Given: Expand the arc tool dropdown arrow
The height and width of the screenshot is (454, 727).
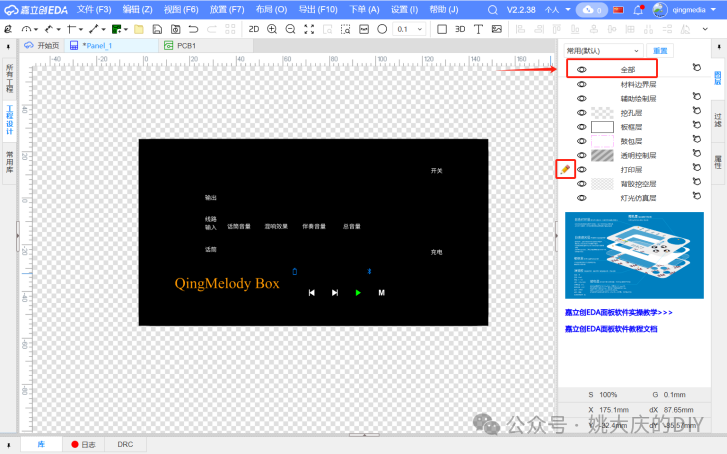Looking at the screenshot, I should 36,30.
